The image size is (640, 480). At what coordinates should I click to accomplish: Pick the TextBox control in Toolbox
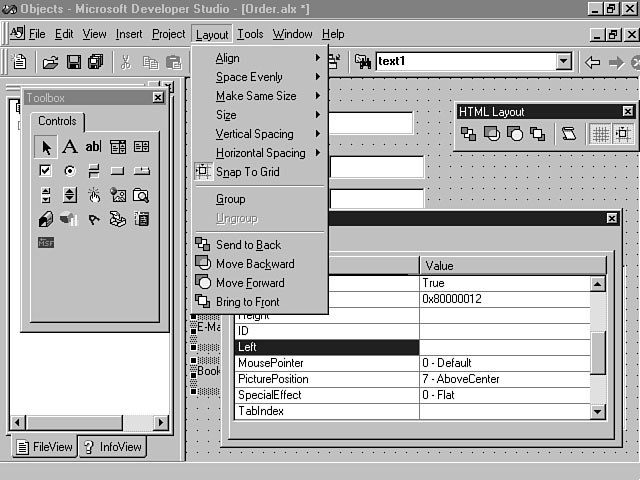click(x=93, y=147)
